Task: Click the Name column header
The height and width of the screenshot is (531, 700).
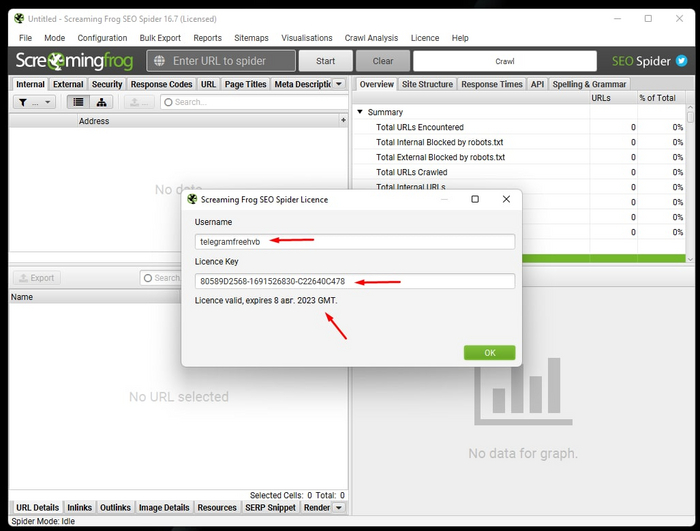Action: pyautogui.click(x=95, y=297)
